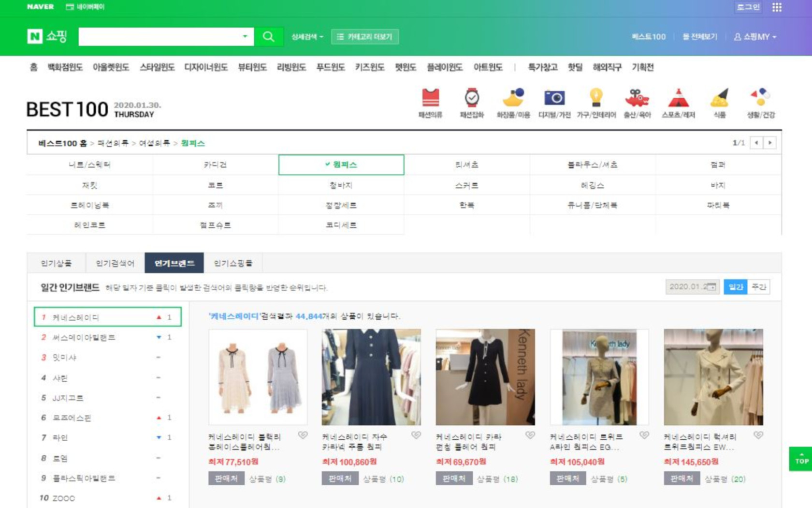Switch to the 인기쇼핑몰 tab

(233, 263)
